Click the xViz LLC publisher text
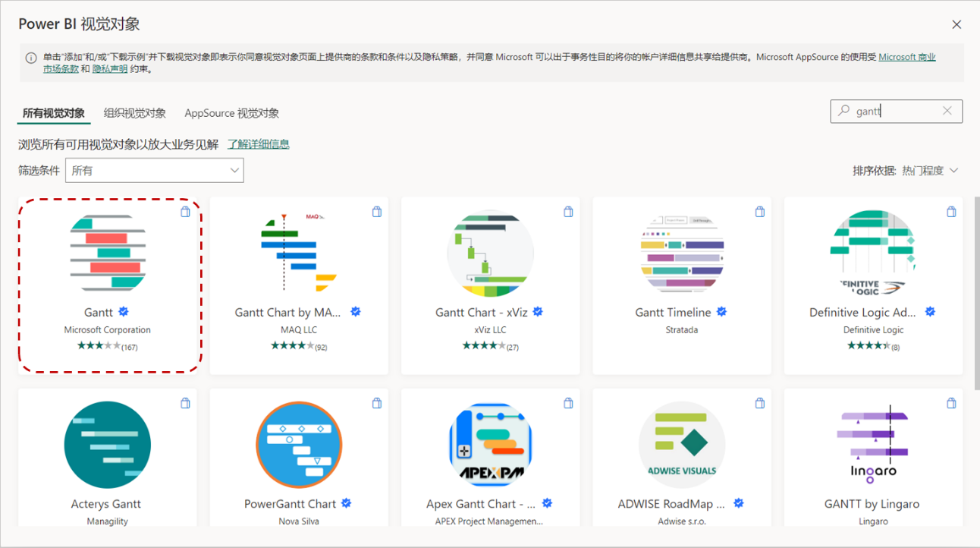 click(490, 330)
